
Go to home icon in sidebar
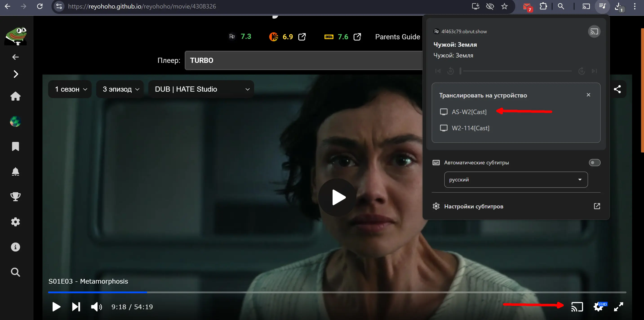16,96
